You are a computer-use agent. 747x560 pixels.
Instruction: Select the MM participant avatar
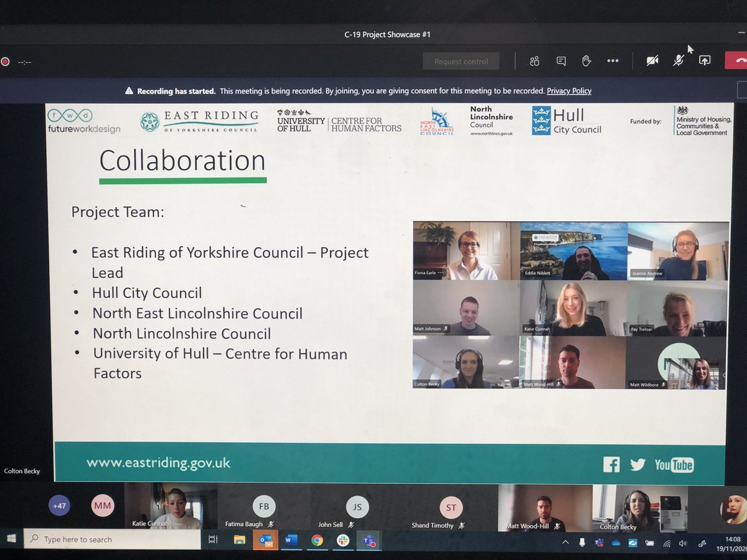pos(103,506)
